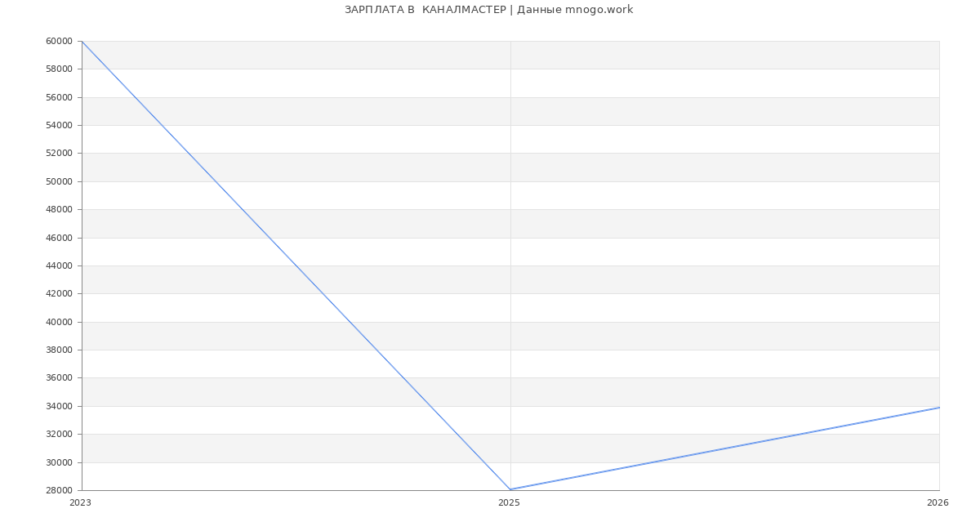
Task: Click the 48000 y-axis label
Action: [59, 209]
